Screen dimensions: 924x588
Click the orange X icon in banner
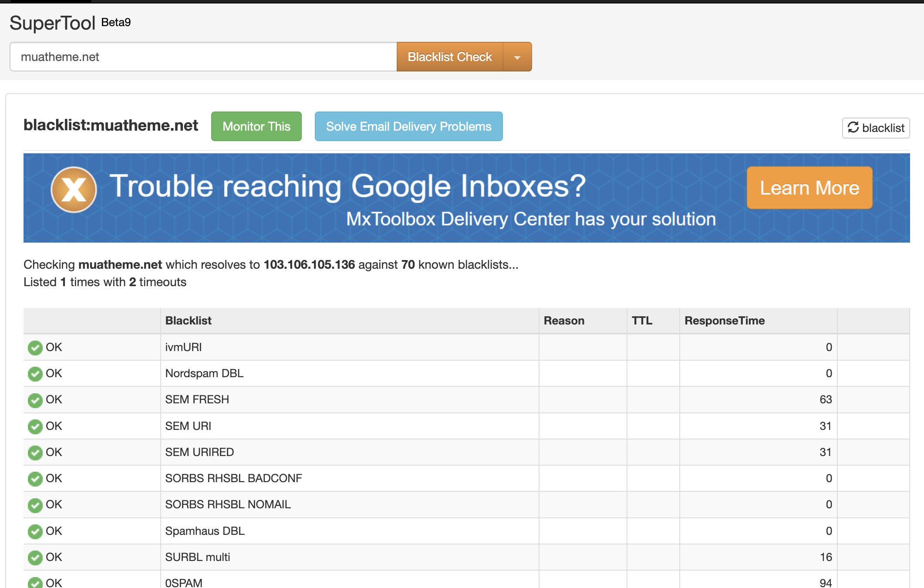click(74, 189)
